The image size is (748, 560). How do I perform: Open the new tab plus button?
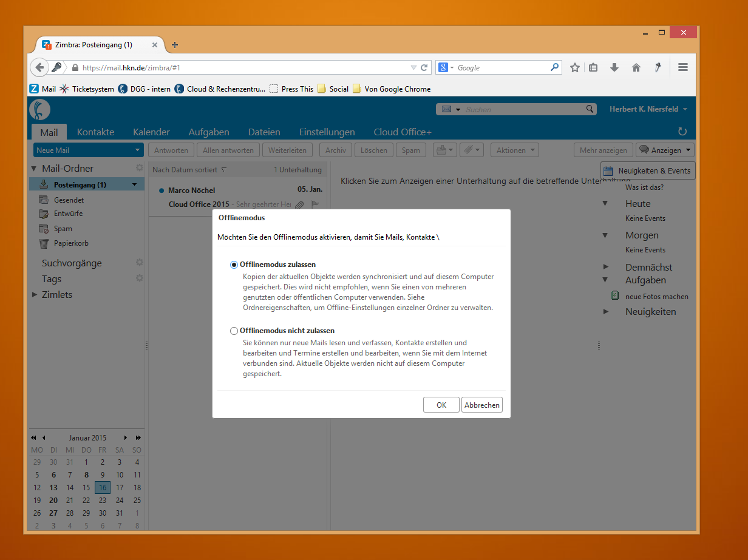(x=175, y=45)
